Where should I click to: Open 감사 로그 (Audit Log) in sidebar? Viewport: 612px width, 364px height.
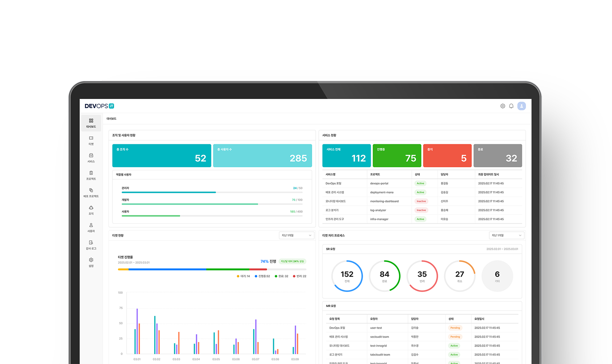pyautogui.click(x=91, y=245)
